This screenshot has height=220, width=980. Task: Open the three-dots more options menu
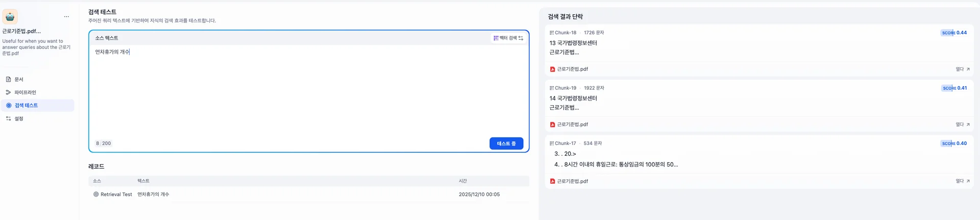(66, 17)
